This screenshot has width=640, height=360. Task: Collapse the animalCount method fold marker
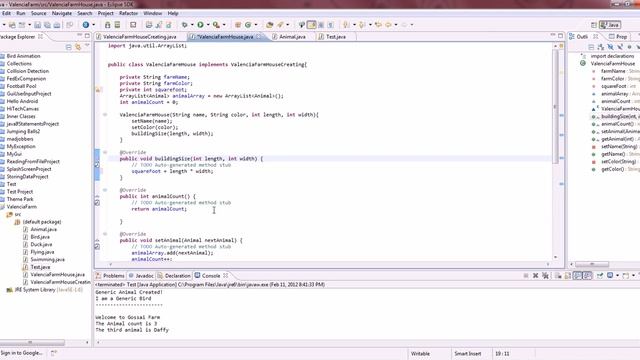click(105, 190)
